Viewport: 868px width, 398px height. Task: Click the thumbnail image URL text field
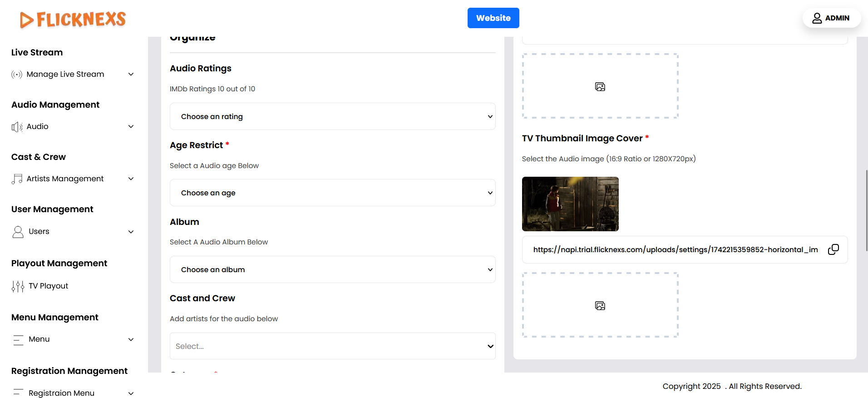(675, 249)
